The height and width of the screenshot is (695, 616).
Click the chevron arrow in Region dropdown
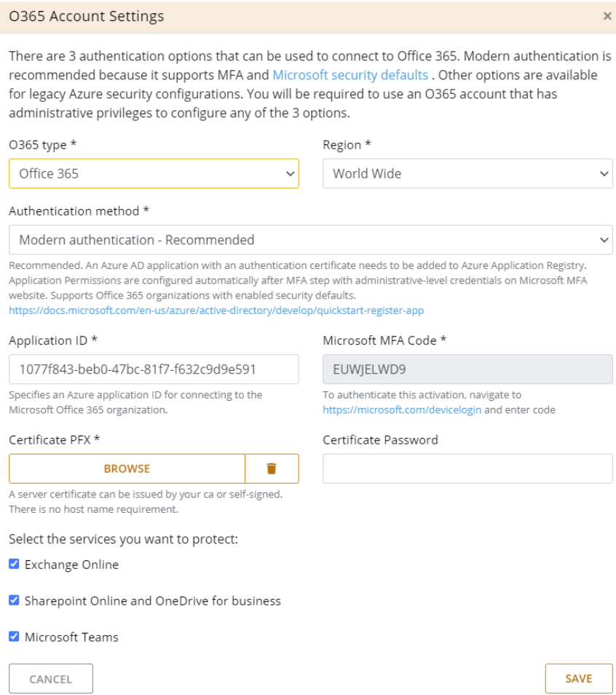[x=604, y=173]
